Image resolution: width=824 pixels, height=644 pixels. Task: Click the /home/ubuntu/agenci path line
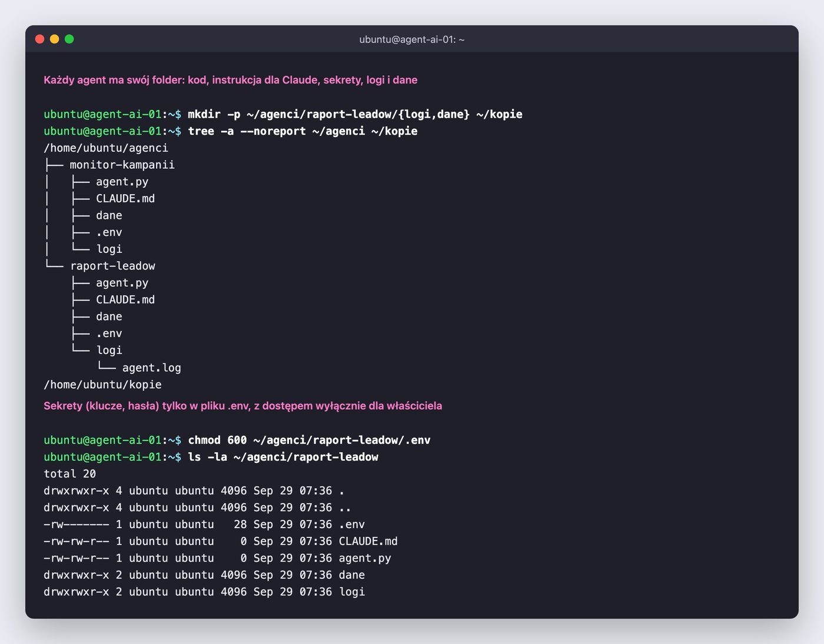[x=106, y=148]
